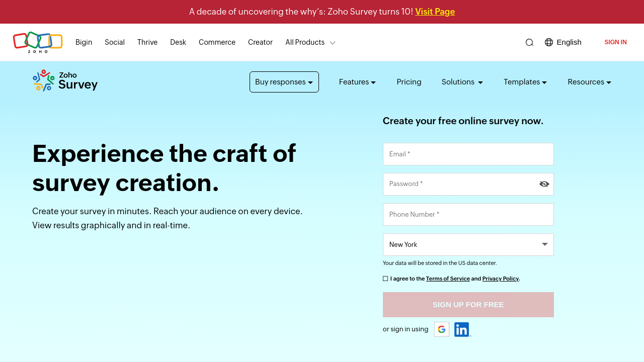Open the New York state dropdown
This screenshot has height=362, width=644.
468,245
